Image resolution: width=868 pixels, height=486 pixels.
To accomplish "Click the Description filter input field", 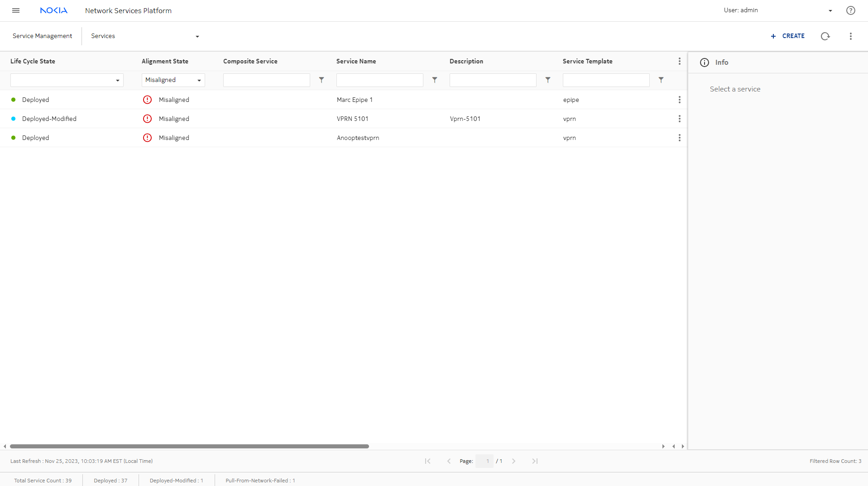I will click(493, 80).
